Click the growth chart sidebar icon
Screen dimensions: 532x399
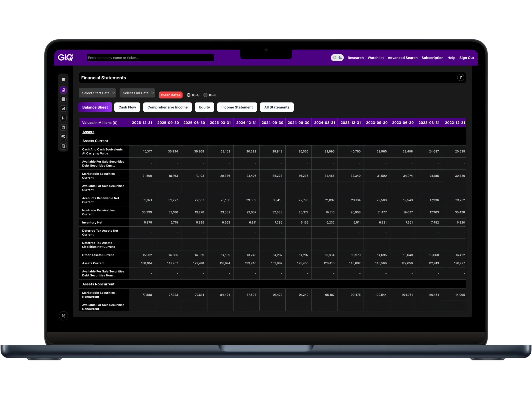63,109
